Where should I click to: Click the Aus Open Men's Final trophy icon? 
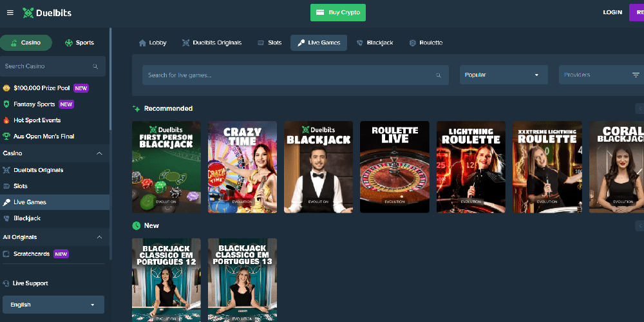[x=6, y=137]
